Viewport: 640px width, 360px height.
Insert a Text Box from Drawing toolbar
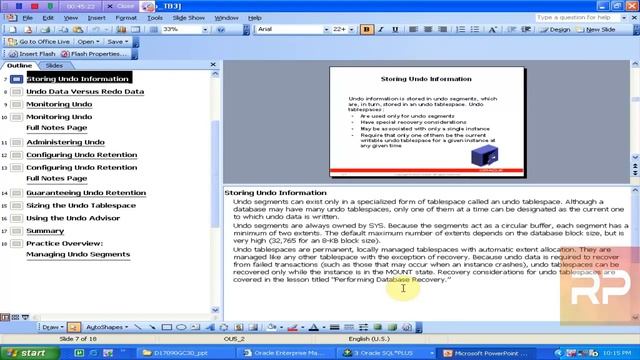196,327
